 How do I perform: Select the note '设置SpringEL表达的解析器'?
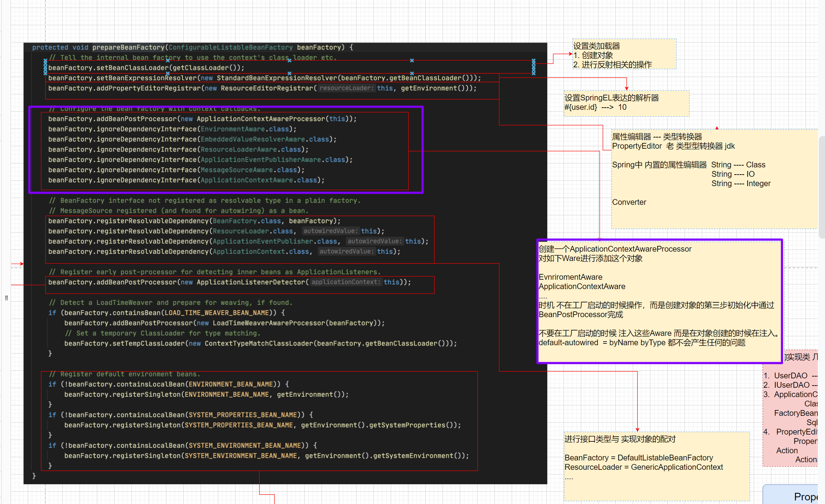[x=627, y=103]
